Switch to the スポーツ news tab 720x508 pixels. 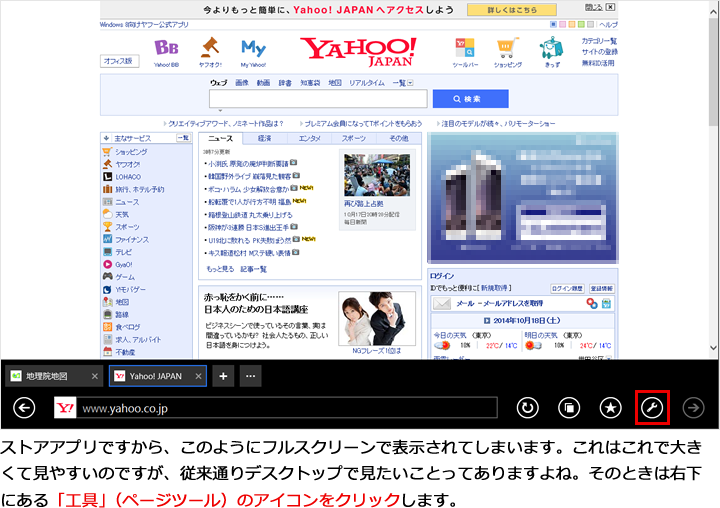354,138
